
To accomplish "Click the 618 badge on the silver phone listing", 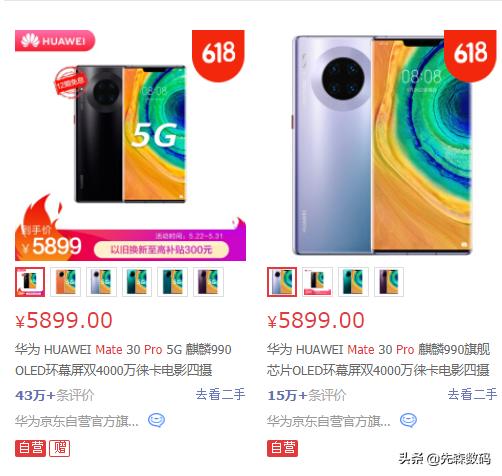I will click(470, 55).
